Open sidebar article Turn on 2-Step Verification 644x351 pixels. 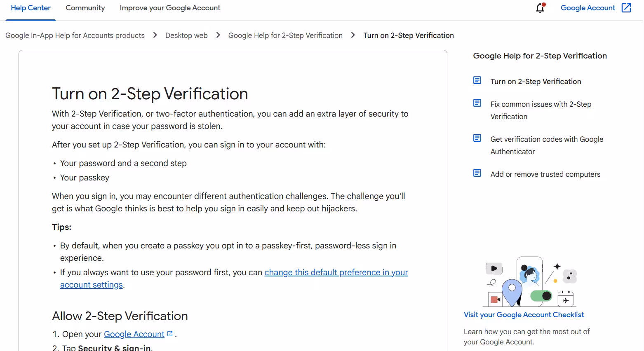(536, 82)
